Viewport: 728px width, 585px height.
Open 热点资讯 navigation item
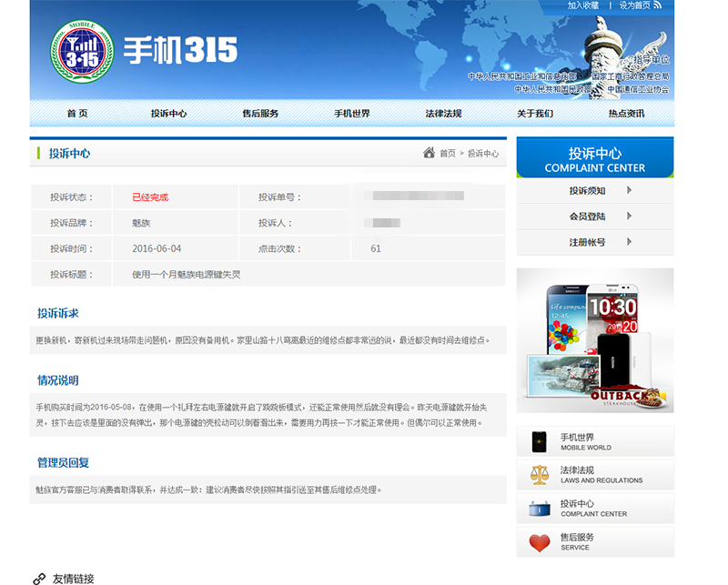tap(627, 114)
